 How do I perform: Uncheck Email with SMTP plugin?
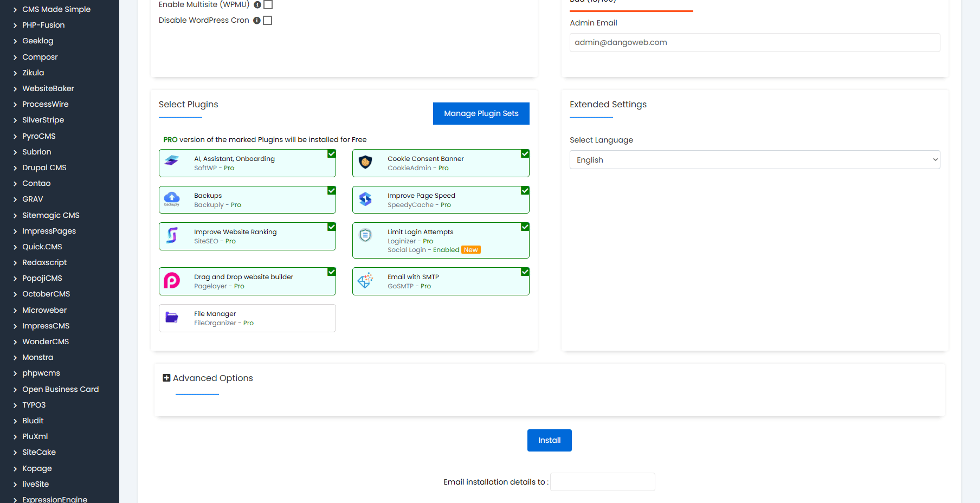pyautogui.click(x=525, y=272)
